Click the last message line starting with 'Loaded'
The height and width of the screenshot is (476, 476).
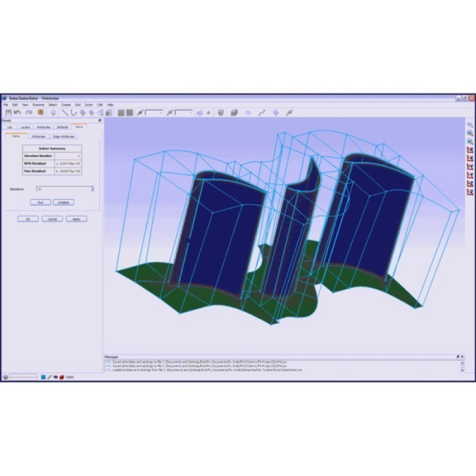pos(204,370)
